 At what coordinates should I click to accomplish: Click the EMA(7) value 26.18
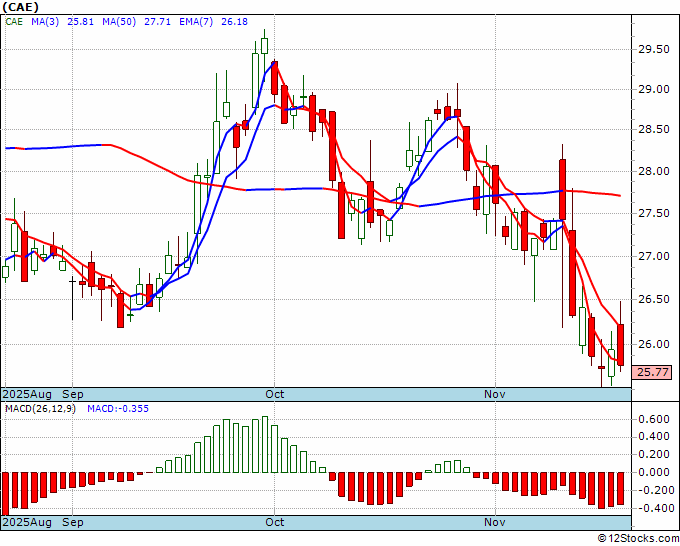235,21
